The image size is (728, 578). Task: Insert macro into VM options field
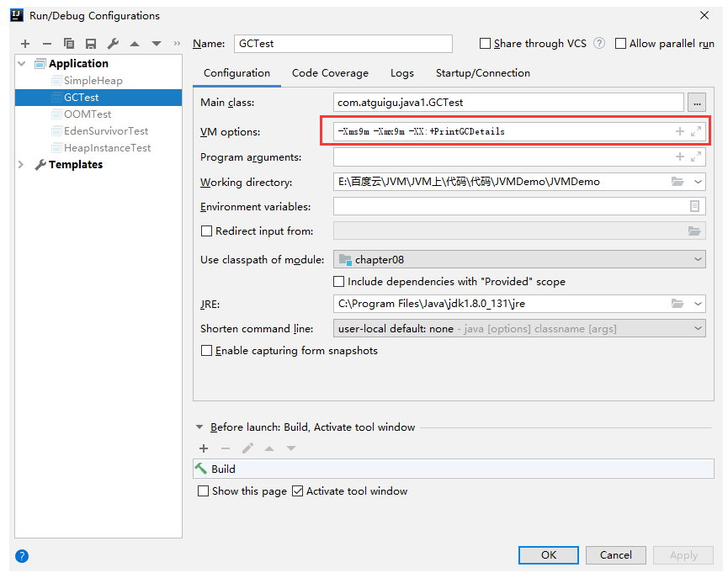click(x=680, y=131)
